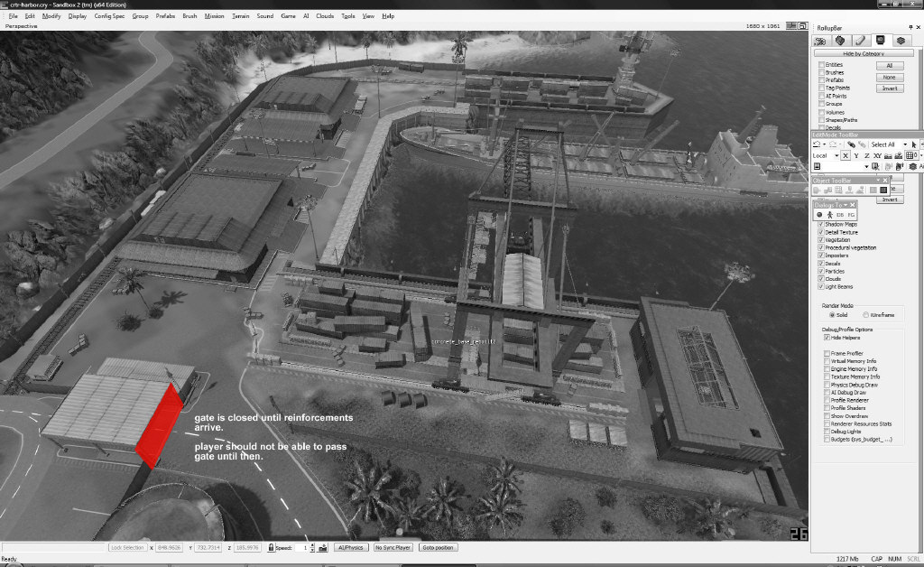The height and width of the screenshot is (567, 924).
Task: Lock movement to Z axis
Action: (x=867, y=155)
